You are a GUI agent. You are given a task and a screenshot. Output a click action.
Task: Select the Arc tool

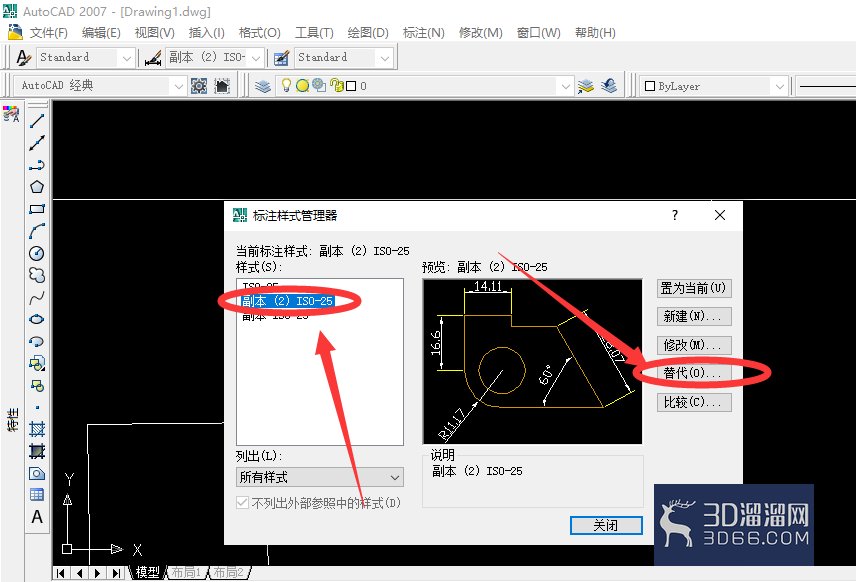[x=37, y=231]
